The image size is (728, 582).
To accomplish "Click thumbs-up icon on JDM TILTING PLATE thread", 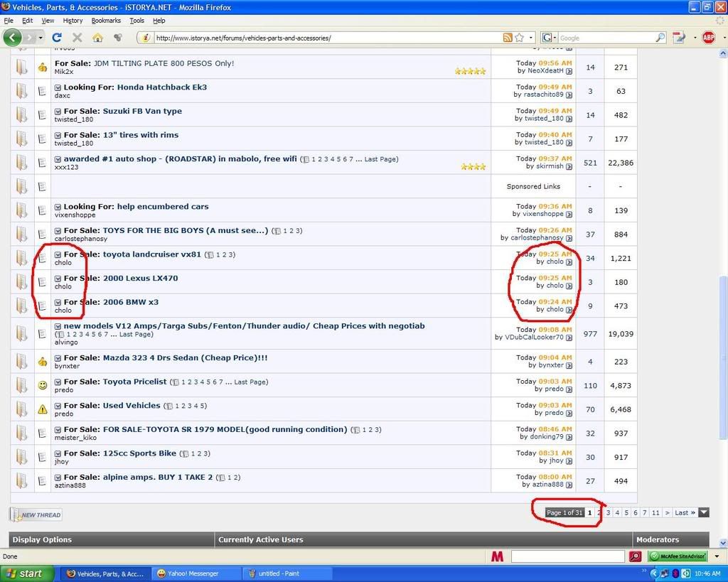I will point(42,68).
